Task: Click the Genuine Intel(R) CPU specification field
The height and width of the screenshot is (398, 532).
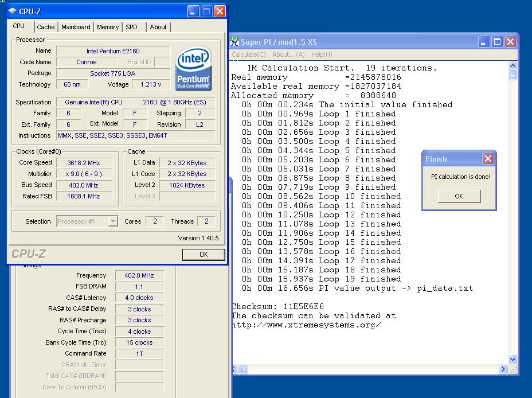Action: pyautogui.click(x=136, y=102)
